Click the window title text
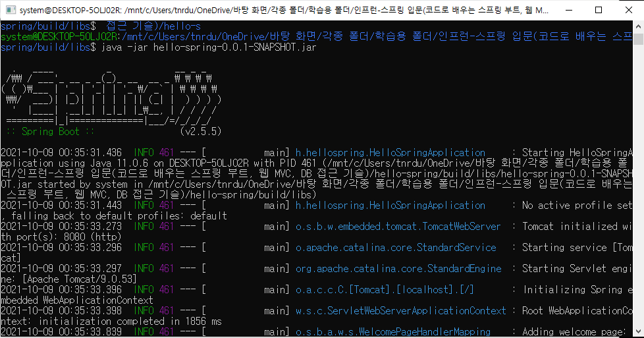The height and width of the screenshot is (338, 644). coord(284,10)
